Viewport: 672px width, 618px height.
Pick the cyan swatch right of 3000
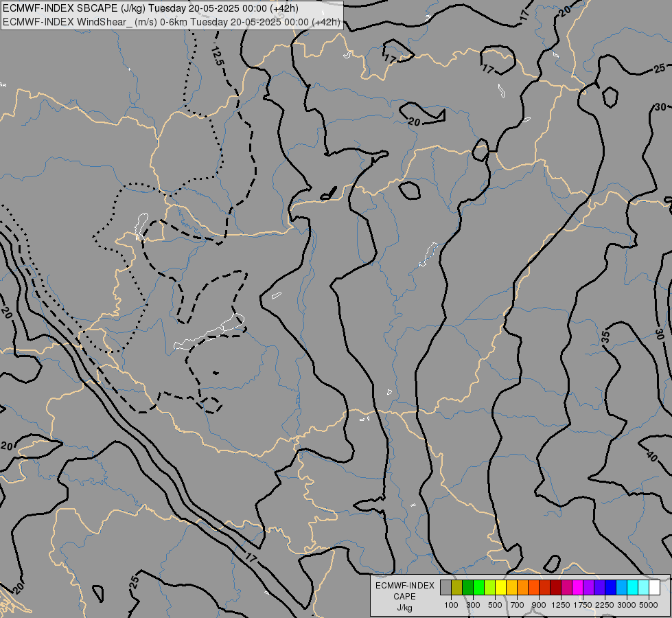point(633,588)
